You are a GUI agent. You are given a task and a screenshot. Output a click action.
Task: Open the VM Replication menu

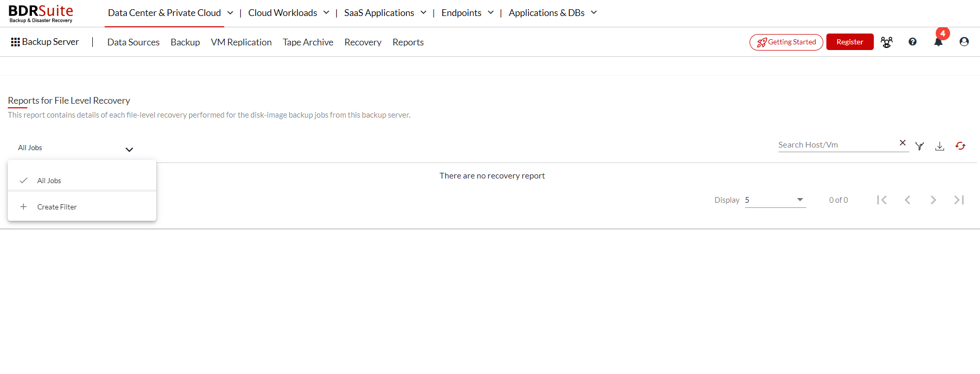point(241,42)
